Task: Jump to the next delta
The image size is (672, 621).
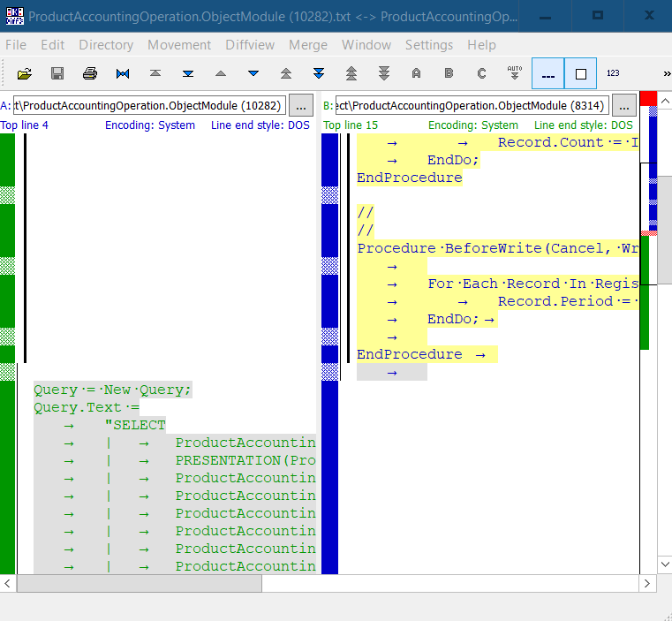Action: coord(253,73)
